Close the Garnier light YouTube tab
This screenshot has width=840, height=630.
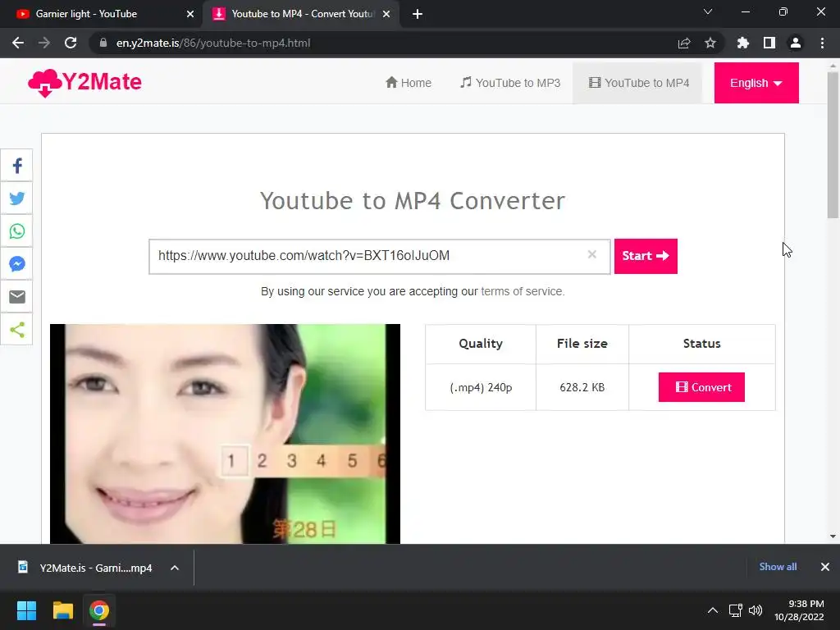coord(189,14)
